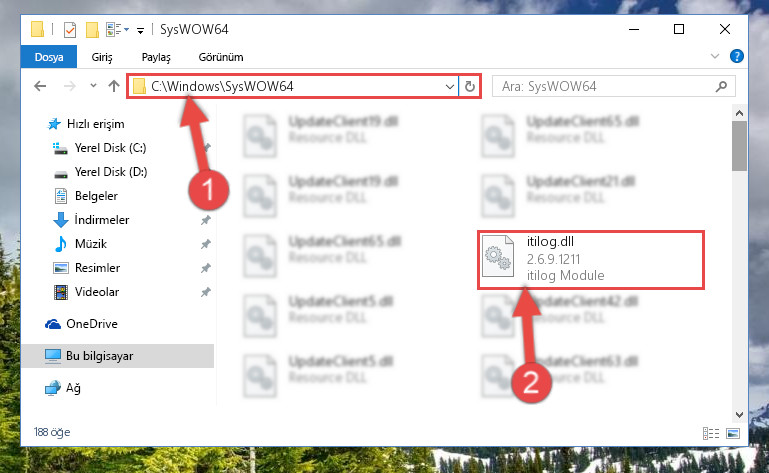Go back with the left arrow
The width and height of the screenshot is (769, 473).
[40, 86]
